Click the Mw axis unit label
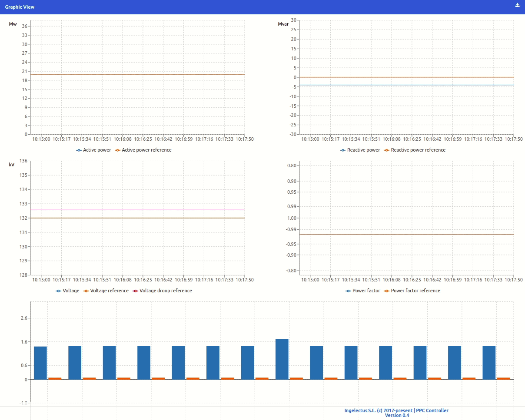Viewport: 525px width, 420px height. point(13,24)
